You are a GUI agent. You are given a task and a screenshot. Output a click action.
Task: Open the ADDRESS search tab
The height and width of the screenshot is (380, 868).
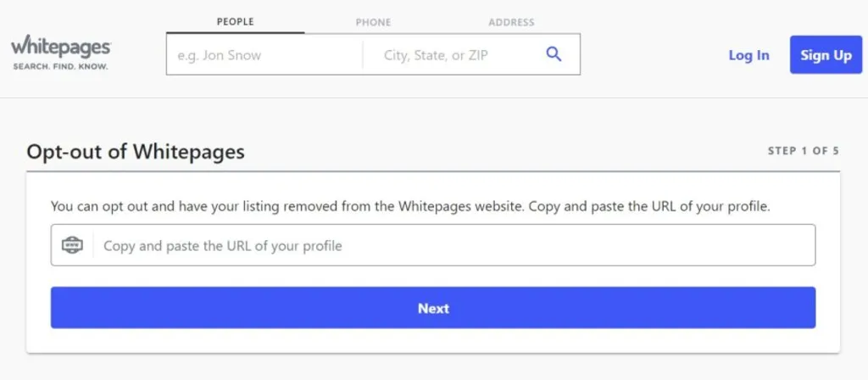(511, 22)
